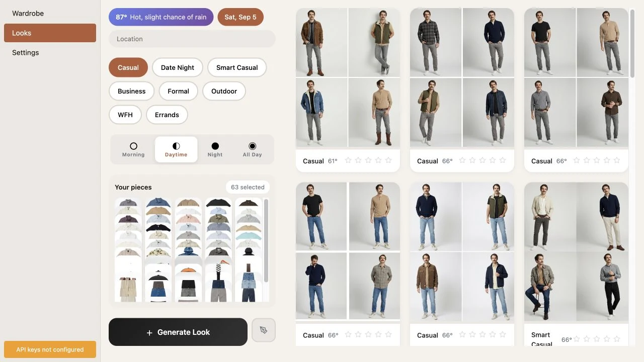Open green vest outfit in Casual 61° look
The image size is (644, 362).
coord(374,42)
